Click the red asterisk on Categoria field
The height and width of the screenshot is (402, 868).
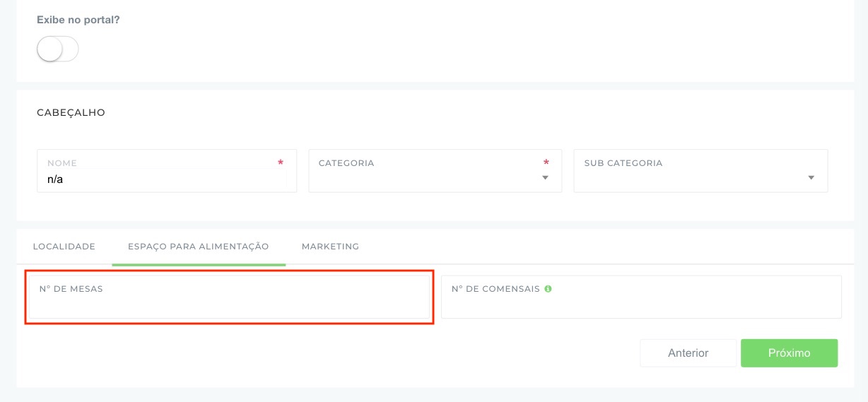point(546,163)
